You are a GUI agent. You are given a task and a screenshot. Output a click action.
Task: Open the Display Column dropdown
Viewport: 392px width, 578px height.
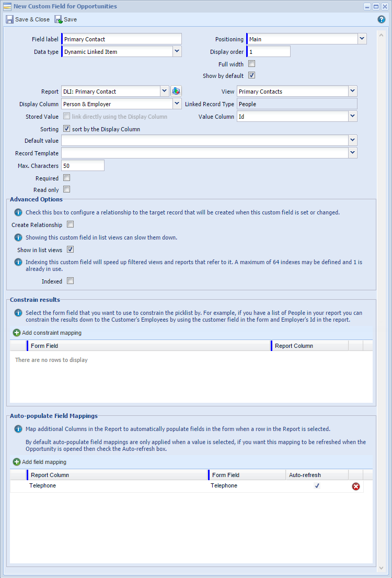coord(177,104)
